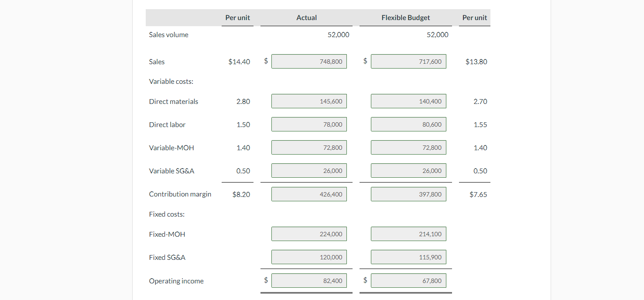Screen dimensions: 644x300
Task: Click the Flexible Budget Direct materials field showing 140,400
Action: (408, 101)
